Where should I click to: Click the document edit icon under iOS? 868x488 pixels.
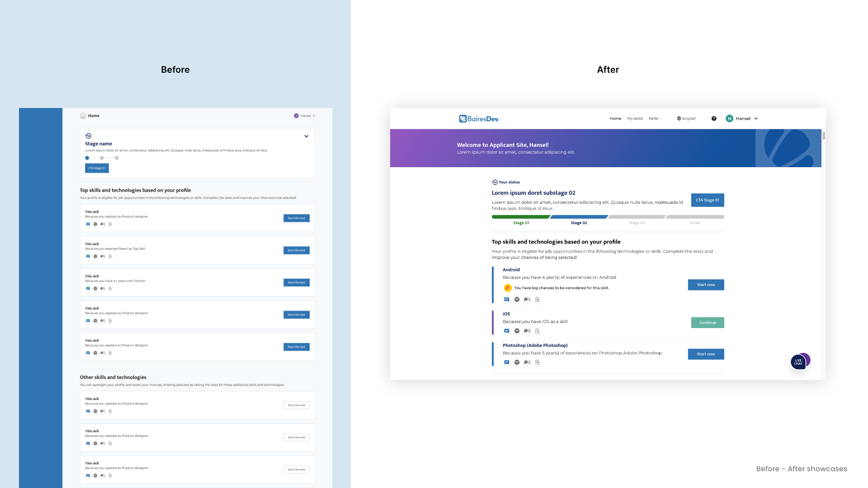coord(538,331)
